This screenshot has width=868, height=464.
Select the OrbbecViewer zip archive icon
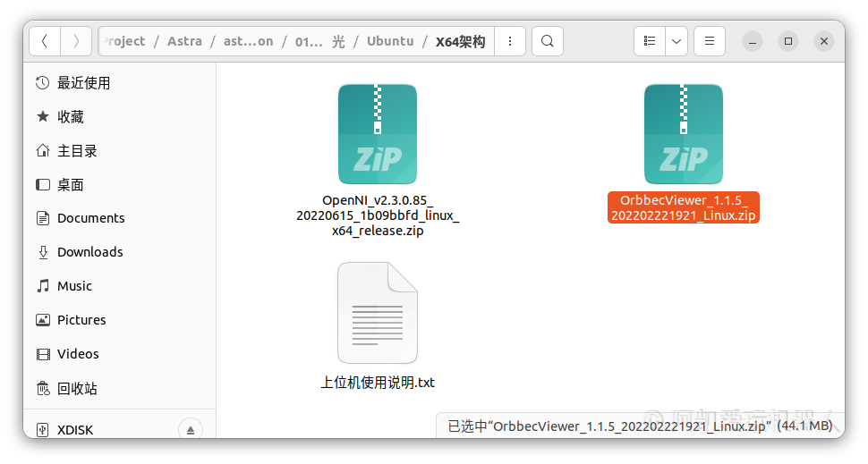[683, 134]
